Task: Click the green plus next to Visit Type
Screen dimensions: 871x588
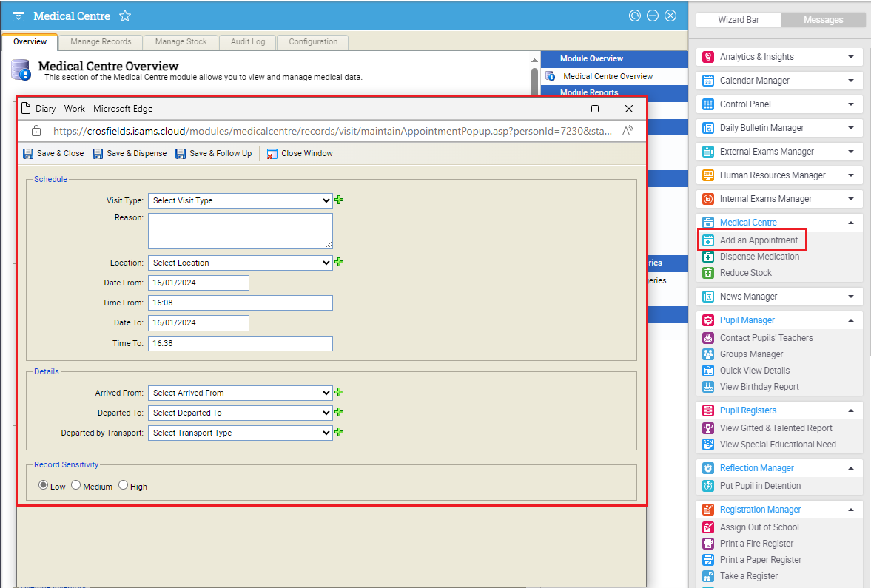Action: point(339,200)
